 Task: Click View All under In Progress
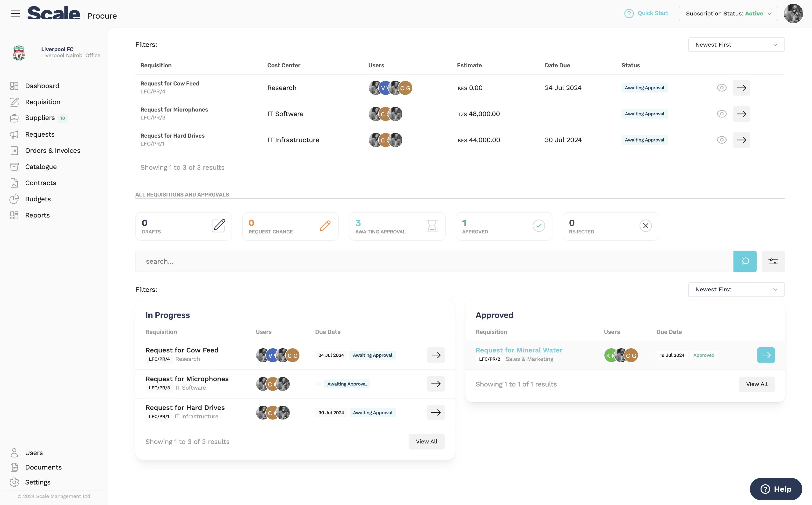coord(426,441)
